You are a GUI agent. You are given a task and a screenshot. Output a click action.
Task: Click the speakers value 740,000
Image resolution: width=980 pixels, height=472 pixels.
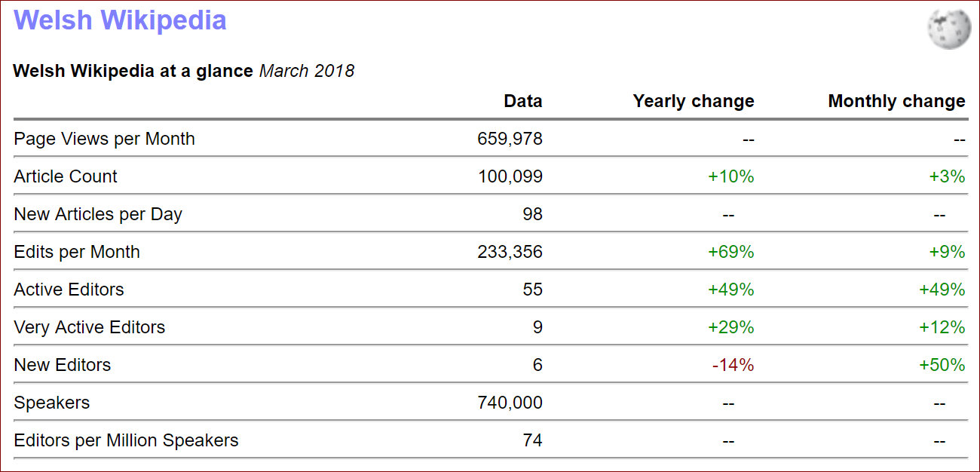(510, 403)
